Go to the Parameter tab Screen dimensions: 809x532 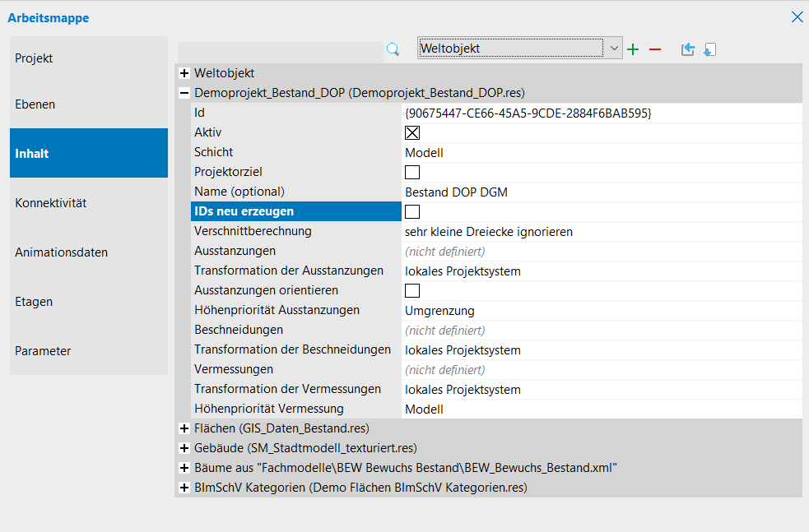tap(89, 351)
